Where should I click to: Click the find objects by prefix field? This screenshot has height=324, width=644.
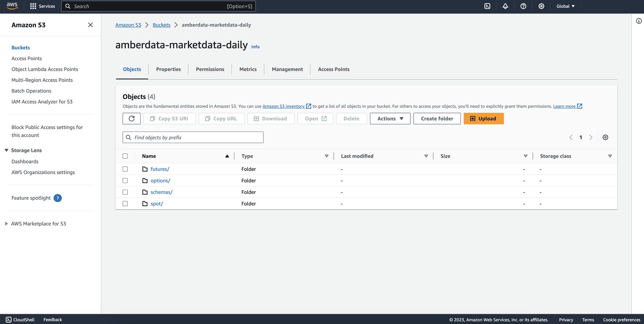point(193,137)
